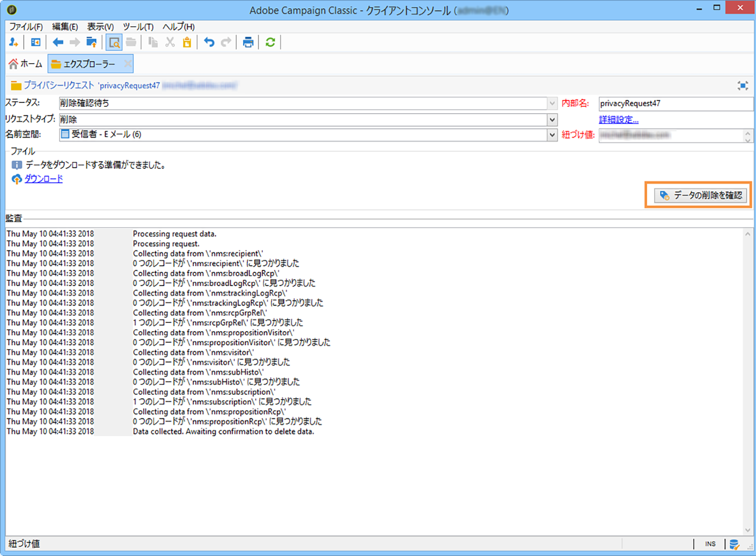This screenshot has height=556, width=756.
Task: Click the audit log scroll-down arrow
Action: pos(748,530)
